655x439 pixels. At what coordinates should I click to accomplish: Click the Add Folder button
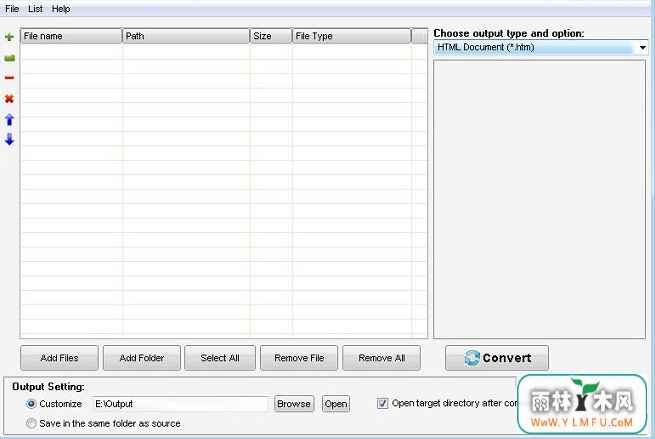[142, 358]
